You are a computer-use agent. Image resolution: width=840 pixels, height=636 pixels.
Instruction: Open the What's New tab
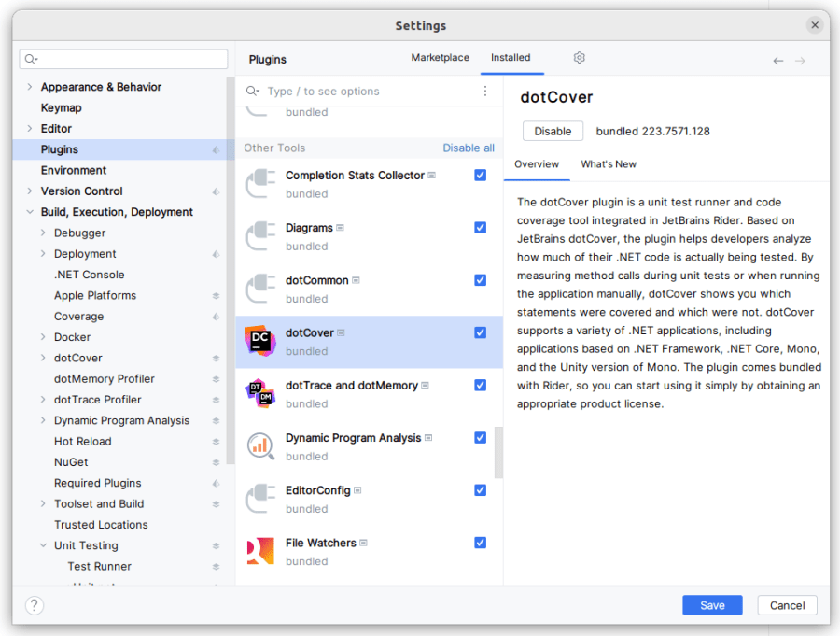click(x=608, y=164)
